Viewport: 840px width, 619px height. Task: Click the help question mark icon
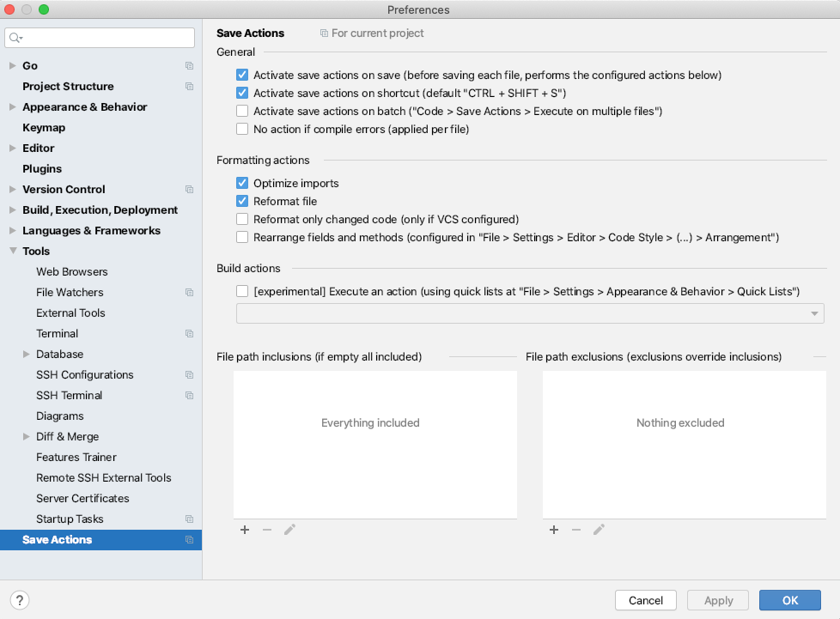coord(20,600)
